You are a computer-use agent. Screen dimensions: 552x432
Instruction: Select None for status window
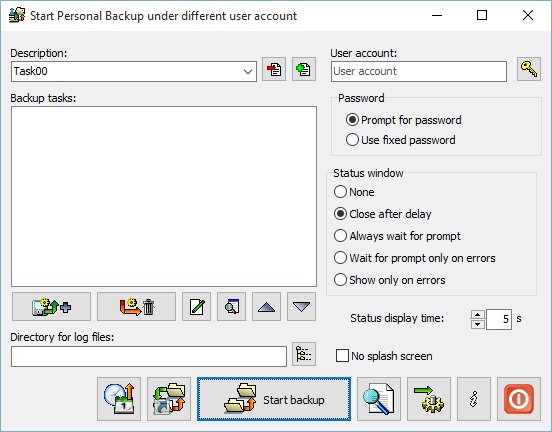(x=354, y=192)
